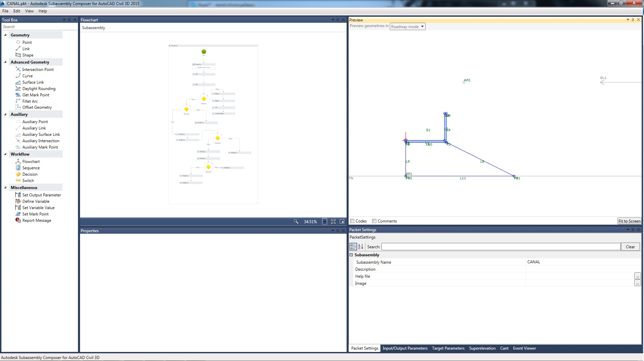The width and height of the screenshot is (644, 361).
Task: Select the Point geometry tool
Action: pos(26,42)
